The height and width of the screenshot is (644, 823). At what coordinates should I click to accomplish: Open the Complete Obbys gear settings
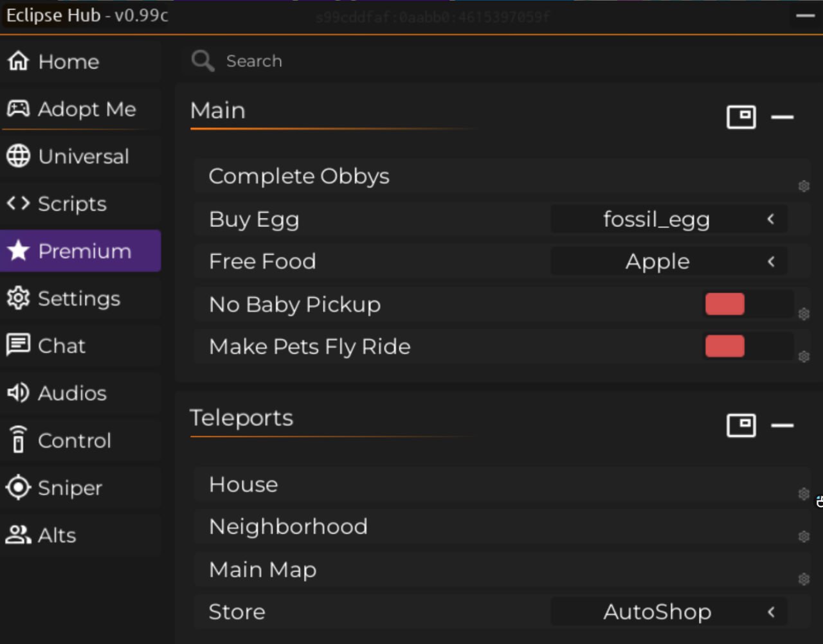[x=804, y=186]
